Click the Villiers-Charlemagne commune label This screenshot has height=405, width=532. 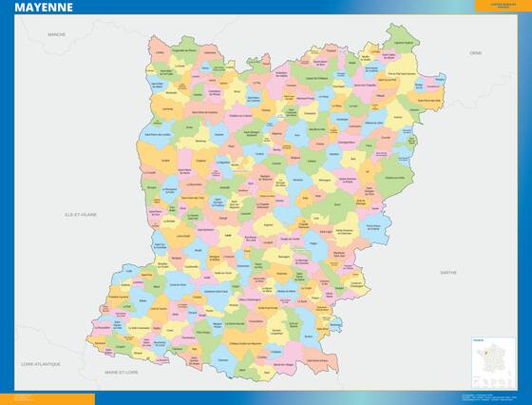tap(249, 299)
